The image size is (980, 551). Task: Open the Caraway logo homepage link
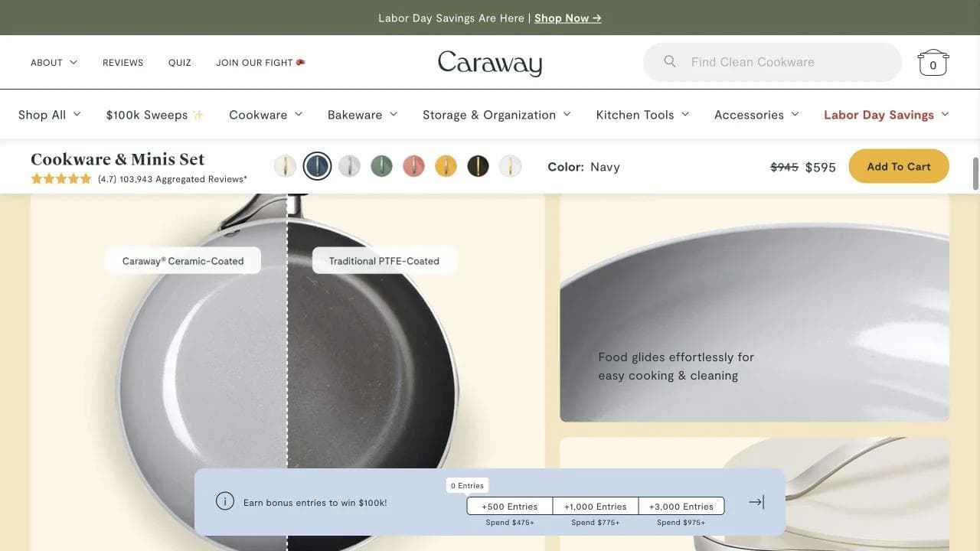pos(490,63)
